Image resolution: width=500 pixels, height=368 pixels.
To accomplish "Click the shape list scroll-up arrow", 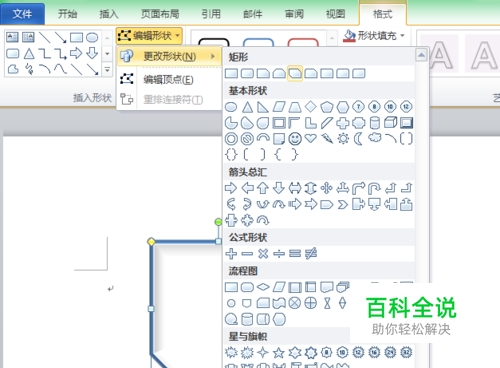I will [421, 55].
